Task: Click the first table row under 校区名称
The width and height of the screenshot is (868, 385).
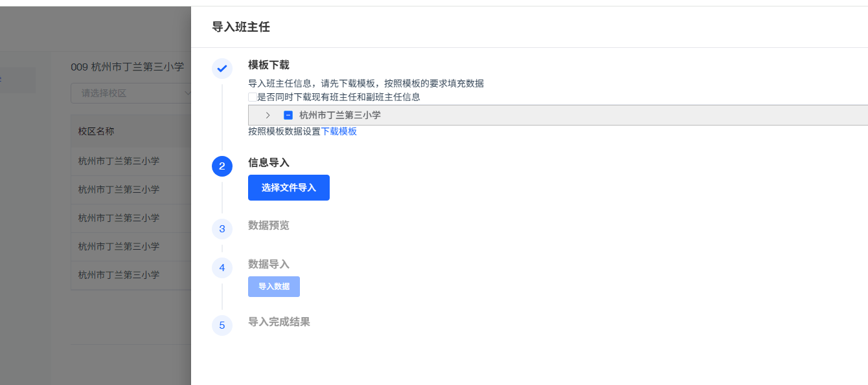Action: click(x=119, y=161)
